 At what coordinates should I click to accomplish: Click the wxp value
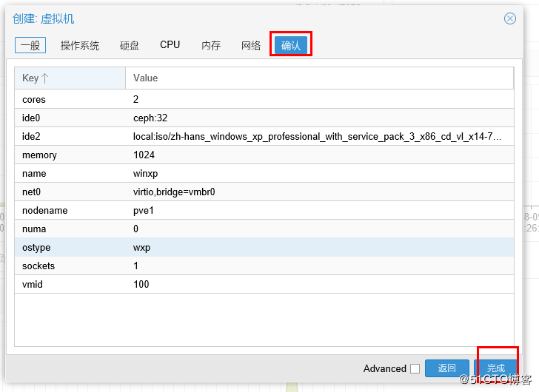[x=141, y=249]
